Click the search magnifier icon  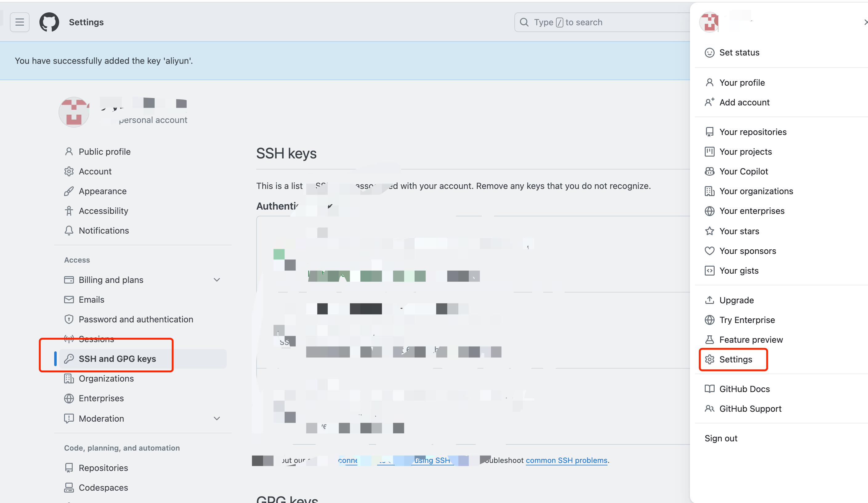coord(524,22)
